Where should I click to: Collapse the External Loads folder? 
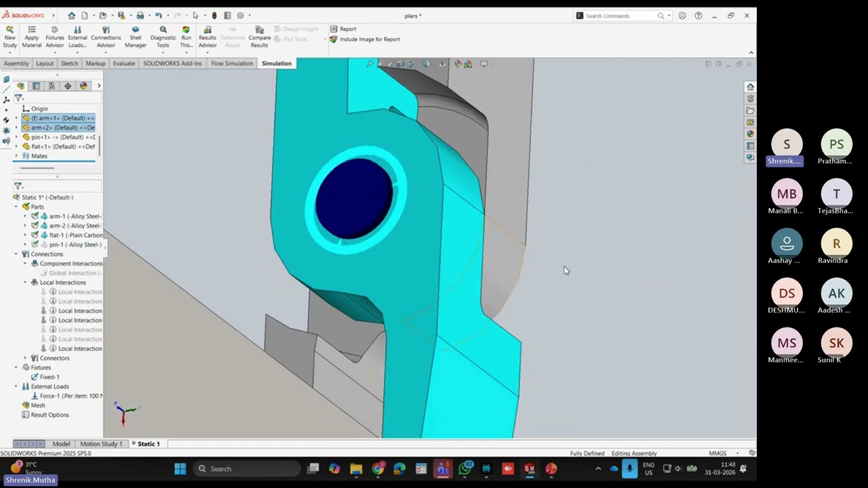point(16,386)
